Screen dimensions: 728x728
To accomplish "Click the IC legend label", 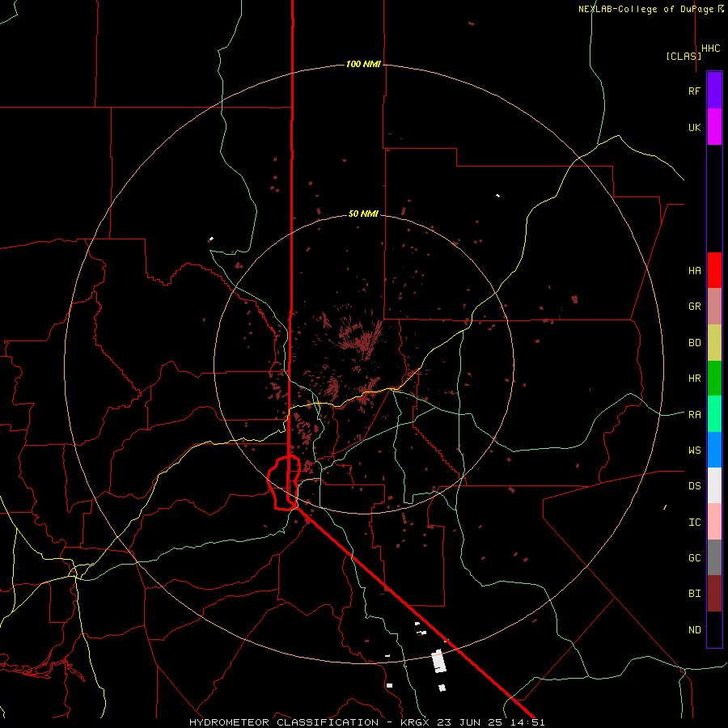I will (694, 523).
